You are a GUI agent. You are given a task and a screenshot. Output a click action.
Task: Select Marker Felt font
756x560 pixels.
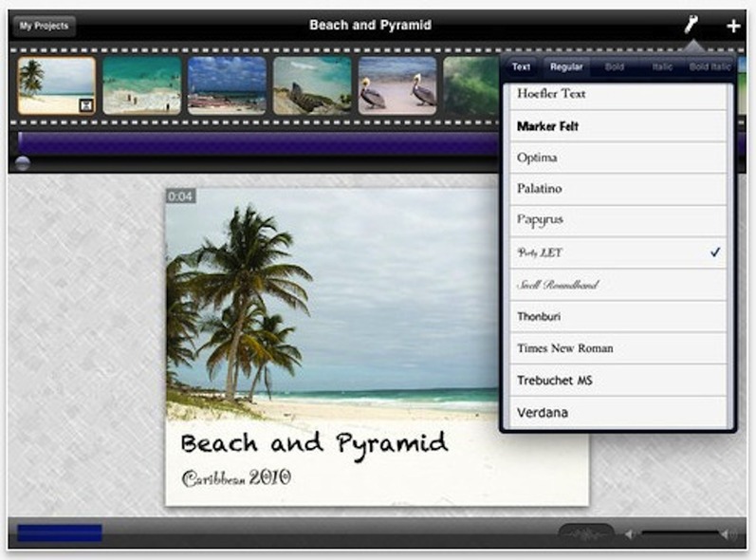(617, 126)
